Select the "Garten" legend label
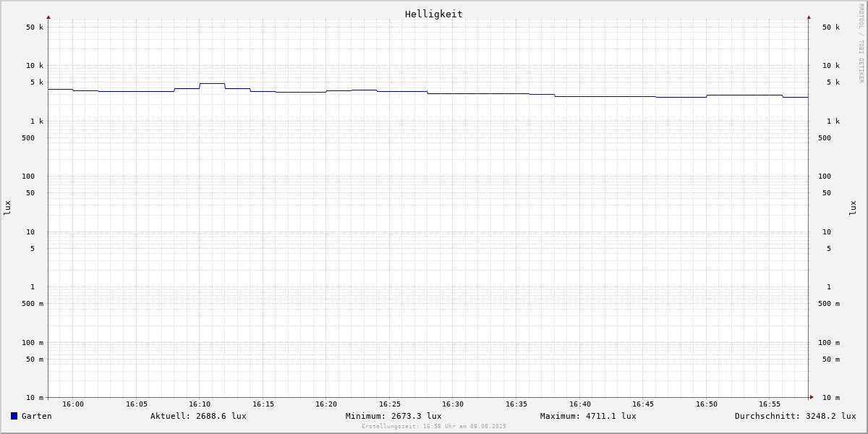Viewport: 868px width, 434px height. coord(37,416)
